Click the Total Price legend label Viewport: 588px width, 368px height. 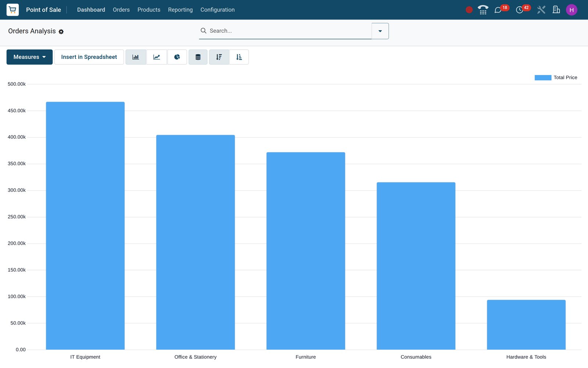click(x=565, y=78)
